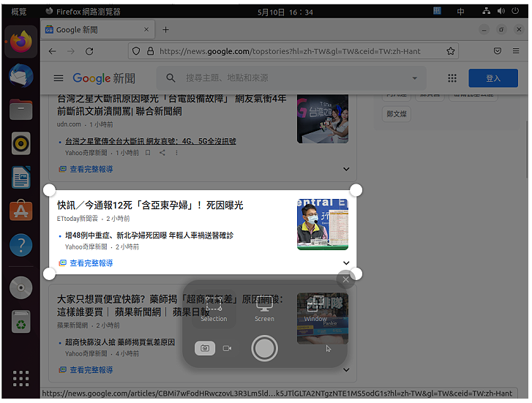Click the padlock site information icon
The image size is (532, 403).
pos(150,51)
